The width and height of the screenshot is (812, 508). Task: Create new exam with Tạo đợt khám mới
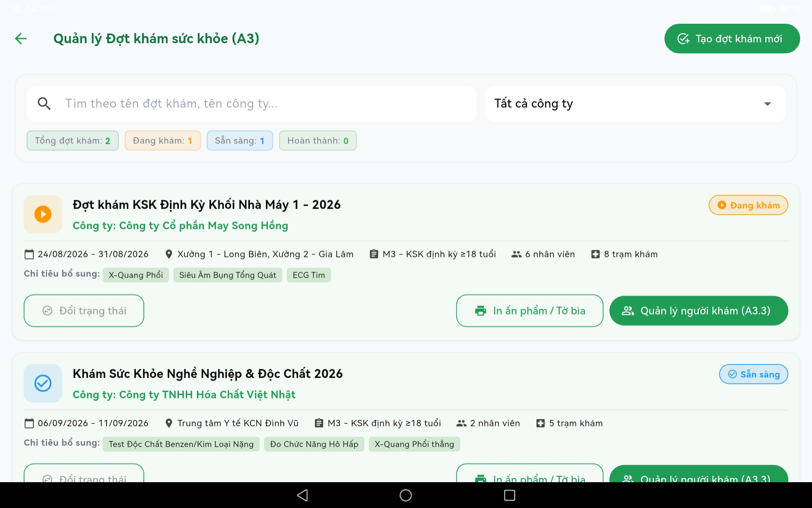(732, 39)
